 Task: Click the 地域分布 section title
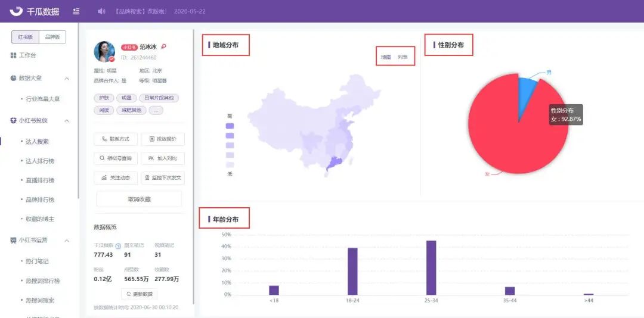coord(225,45)
